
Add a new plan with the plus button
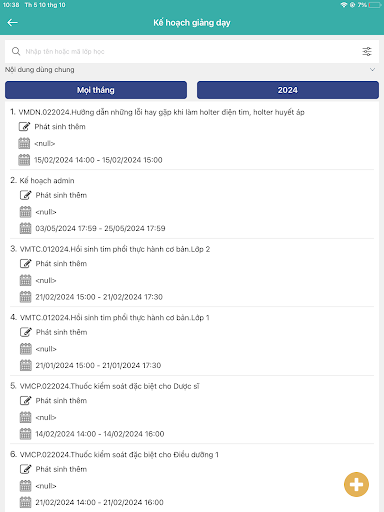click(x=356, y=484)
